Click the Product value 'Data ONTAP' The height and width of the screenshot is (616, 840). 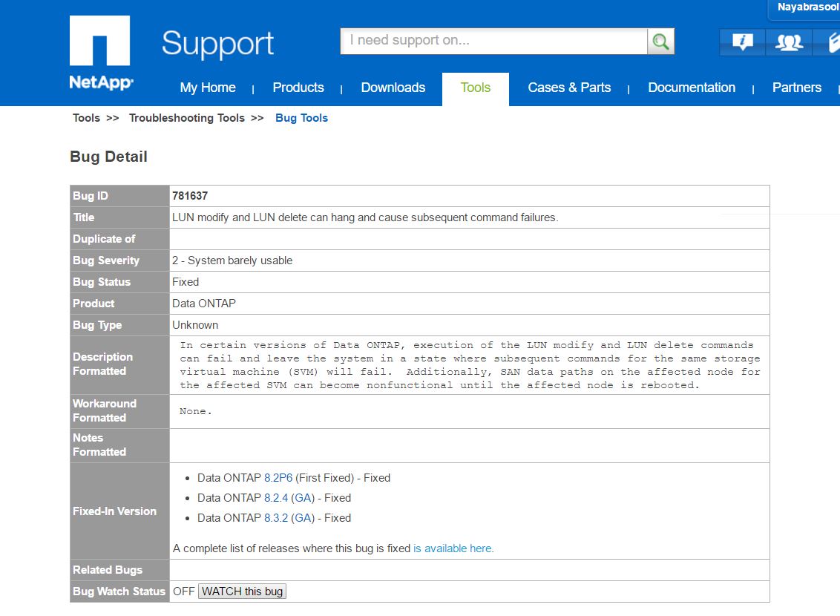tap(203, 304)
